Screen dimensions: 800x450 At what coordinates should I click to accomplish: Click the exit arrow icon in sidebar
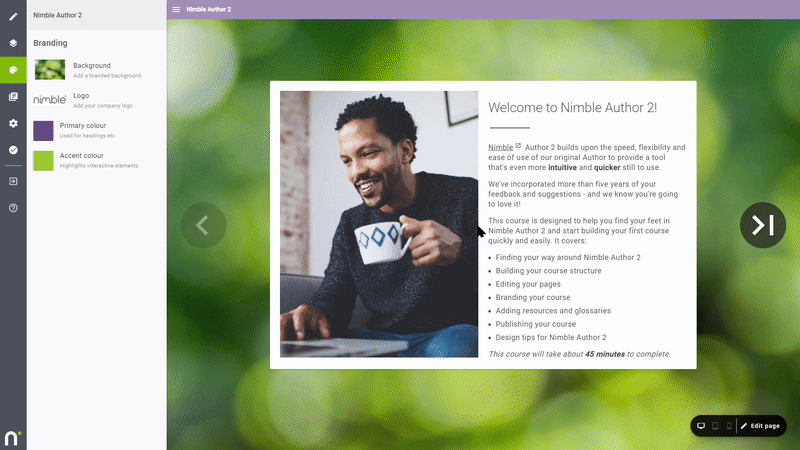(13, 181)
